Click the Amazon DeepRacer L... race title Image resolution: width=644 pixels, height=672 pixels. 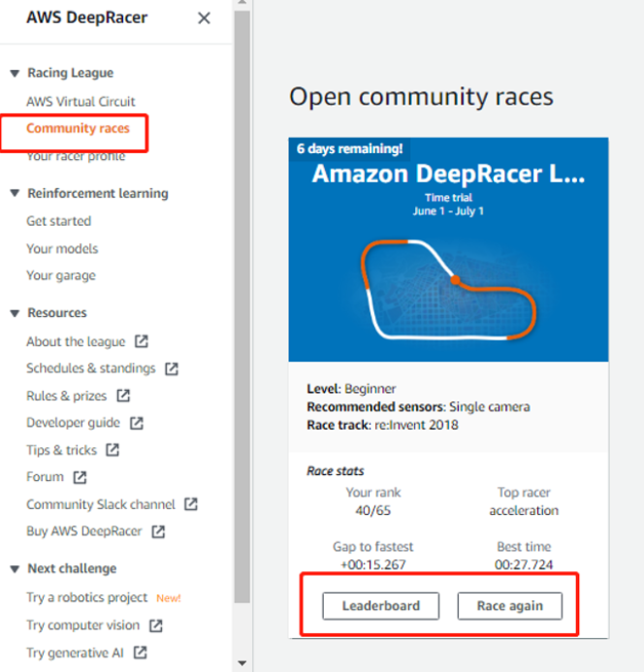448,174
